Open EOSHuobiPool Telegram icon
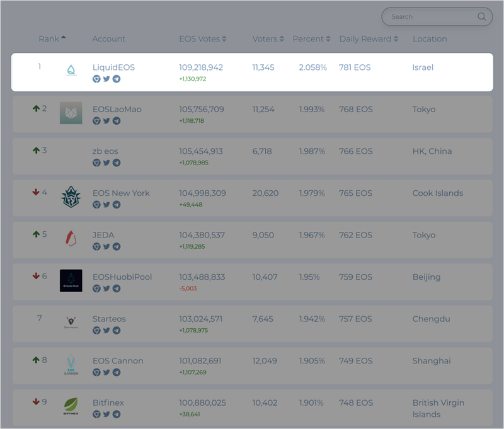 (x=117, y=289)
